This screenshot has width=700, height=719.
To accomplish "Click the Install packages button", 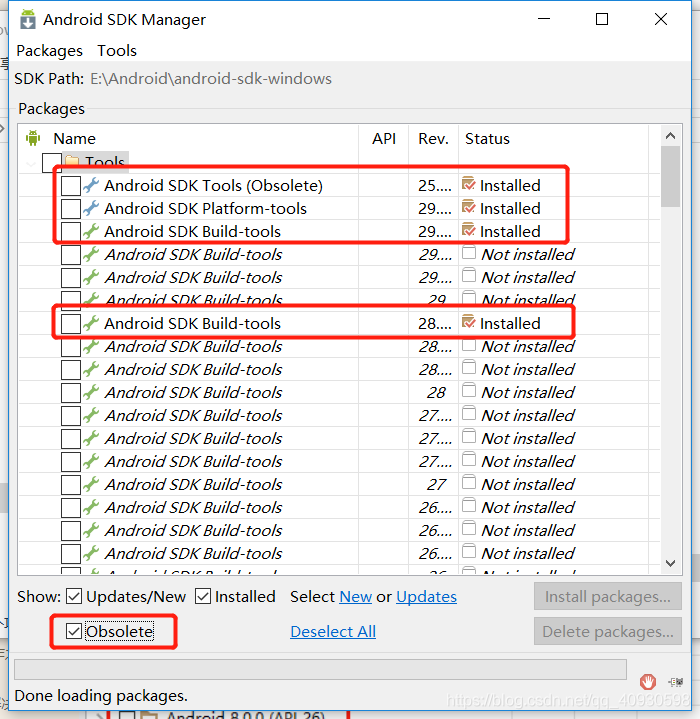I will click(607, 596).
